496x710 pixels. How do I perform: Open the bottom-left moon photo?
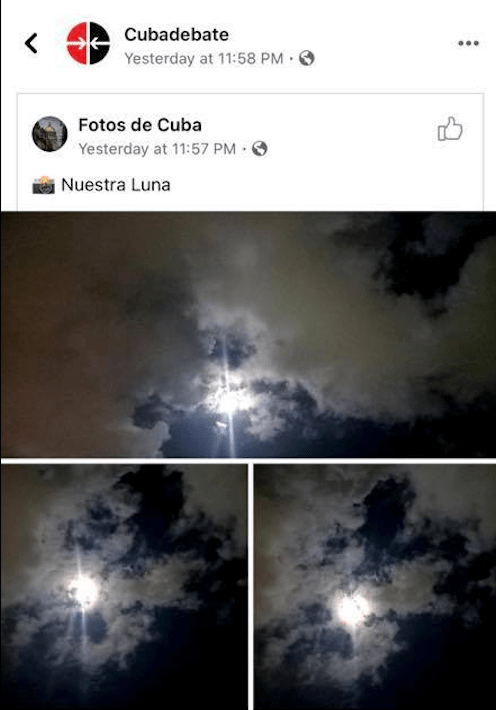pos(124,587)
